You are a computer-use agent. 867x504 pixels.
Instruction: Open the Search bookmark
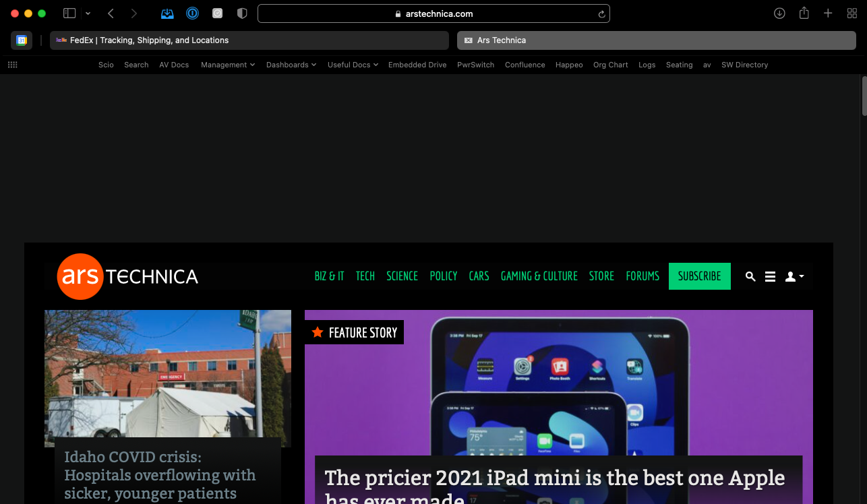tap(136, 65)
